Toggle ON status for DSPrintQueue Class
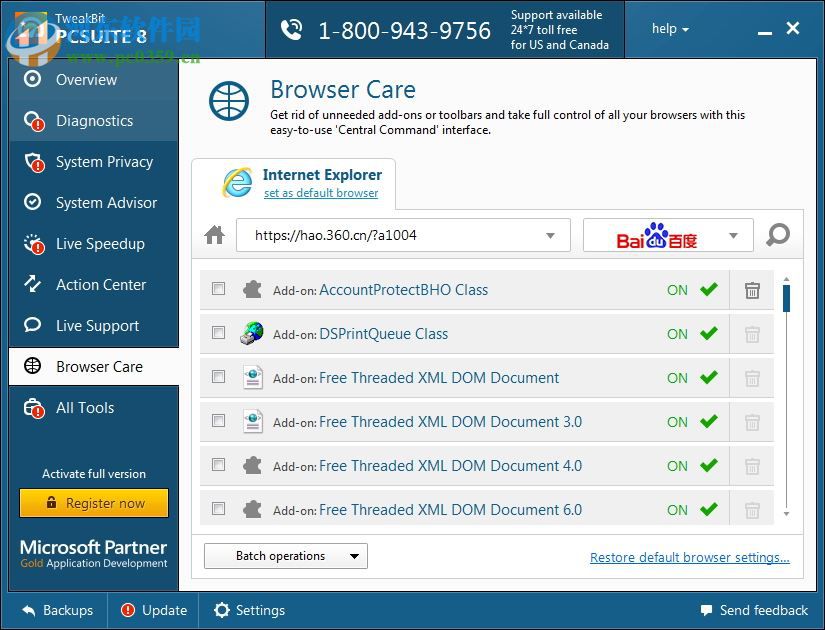 click(692, 334)
